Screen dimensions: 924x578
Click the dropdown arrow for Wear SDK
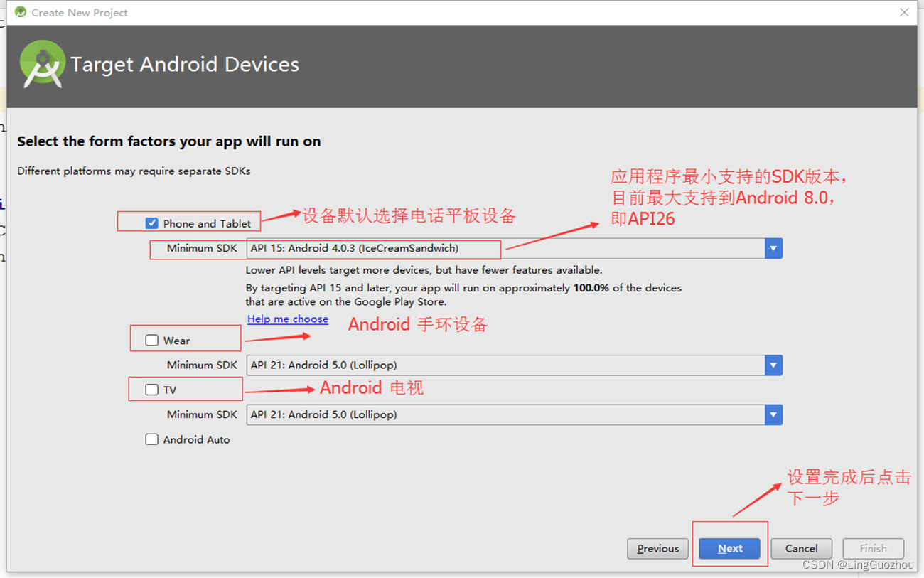click(773, 365)
